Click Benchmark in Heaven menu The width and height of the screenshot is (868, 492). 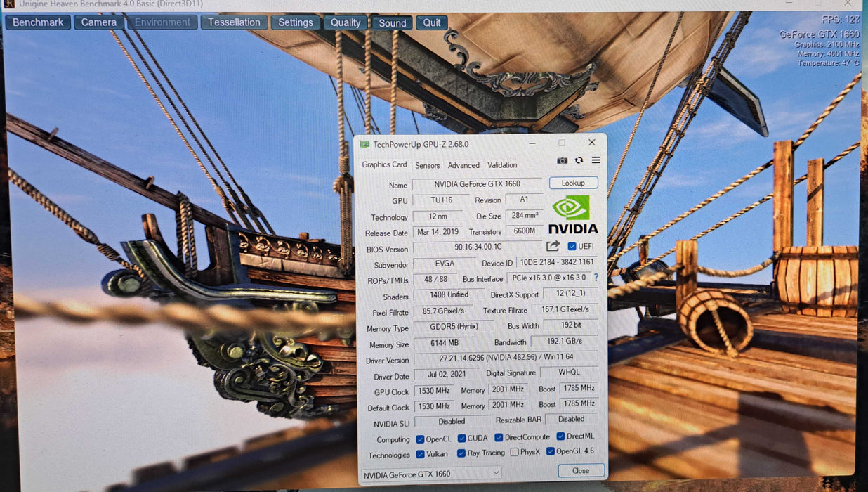(38, 22)
